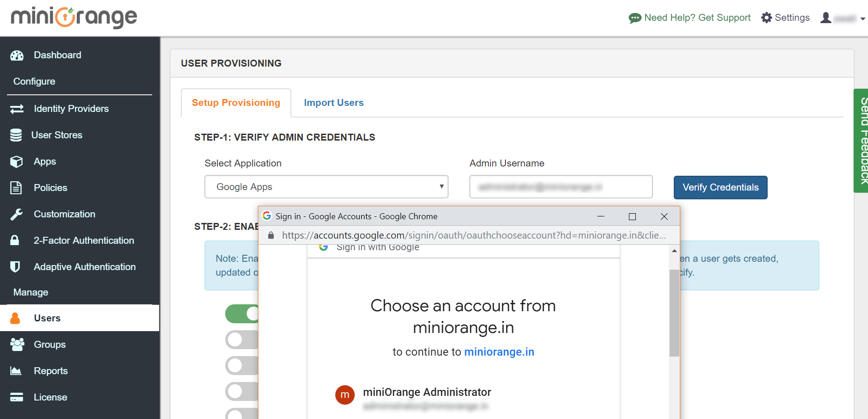Expand the user account menu top right
Image resolution: width=868 pixels, height=419 pixels.
843,18
